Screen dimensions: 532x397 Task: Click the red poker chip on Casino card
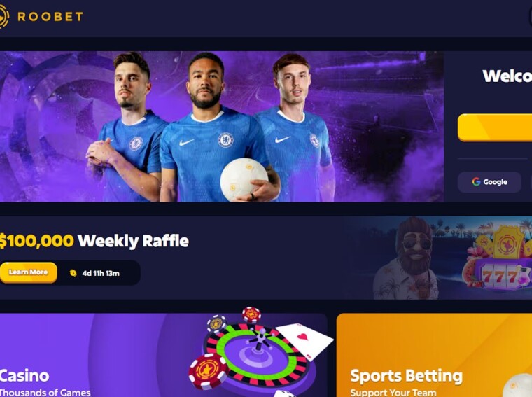pos(208,371)
